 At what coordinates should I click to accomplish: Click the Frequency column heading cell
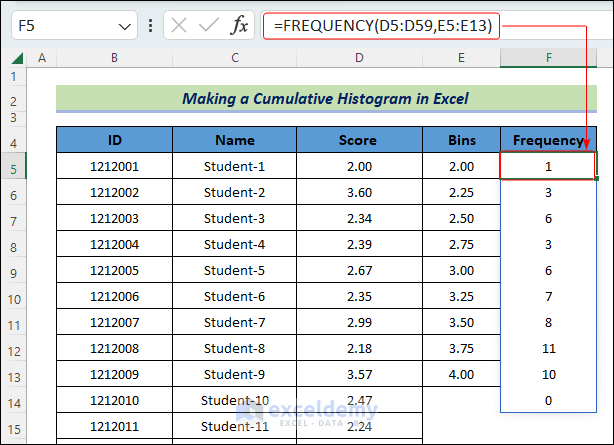pyautogui.click(x=548, y=140)
